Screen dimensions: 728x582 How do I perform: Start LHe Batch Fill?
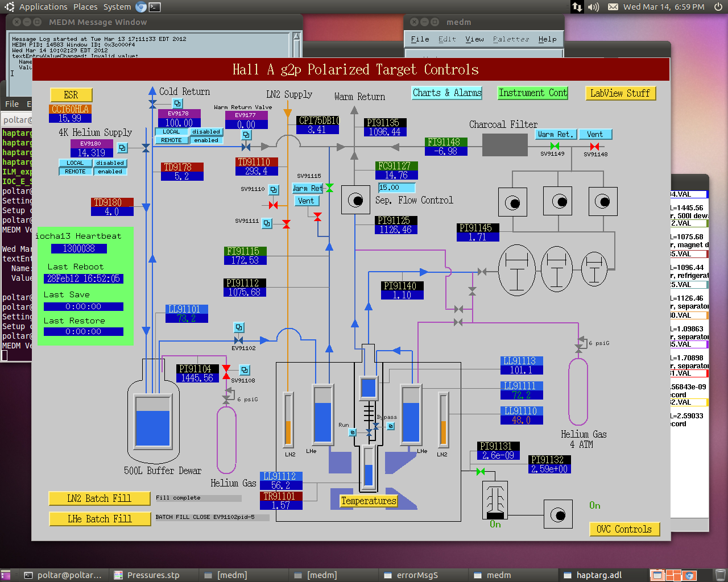[x=100, y=519]
